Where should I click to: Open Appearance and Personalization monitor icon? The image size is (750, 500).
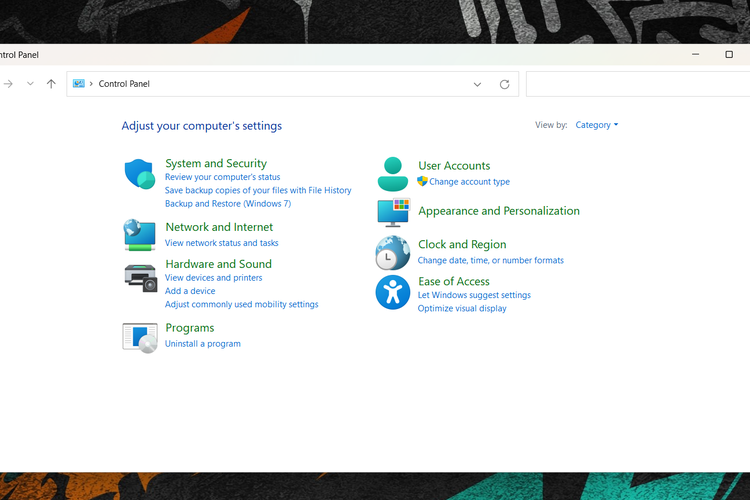[x=393, y=212]
